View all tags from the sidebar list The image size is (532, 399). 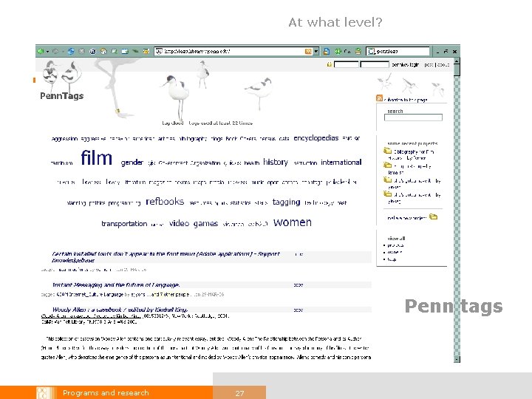point(392,259)
